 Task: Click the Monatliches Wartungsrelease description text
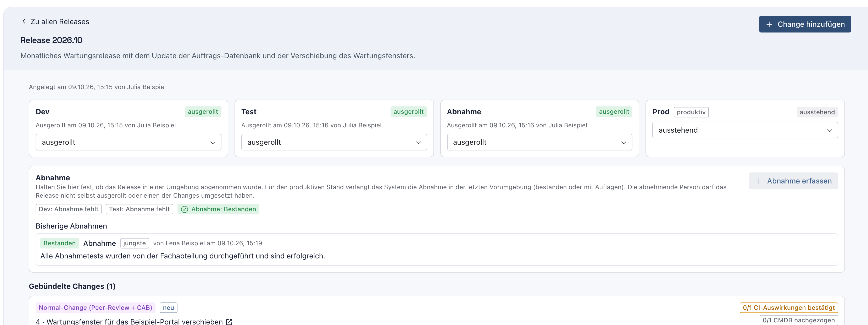[218, 56]
